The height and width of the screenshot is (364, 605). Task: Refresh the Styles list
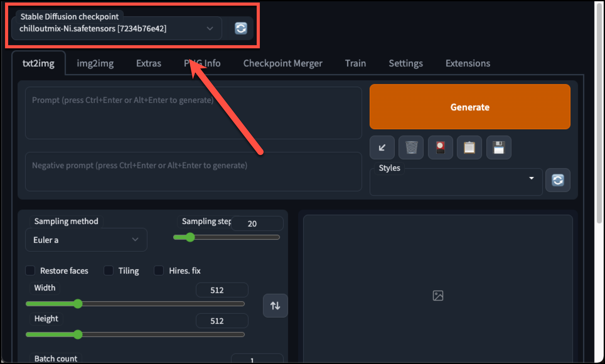coord(558,180)
